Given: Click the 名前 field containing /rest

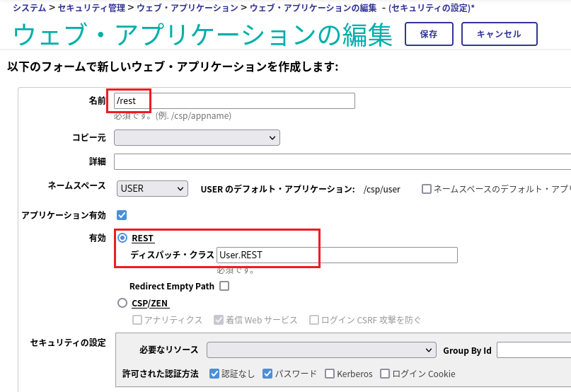Looking at the screenshot, I should click(x=233, y=101).
